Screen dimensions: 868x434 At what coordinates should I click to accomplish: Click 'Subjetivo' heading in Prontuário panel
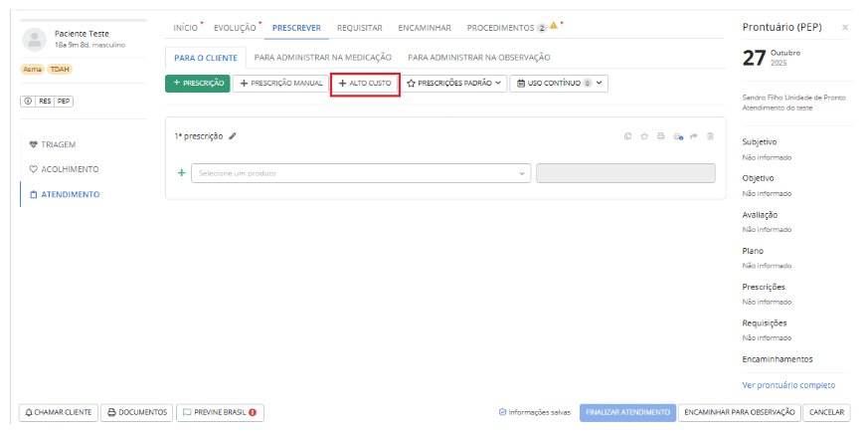click(x=759, y=142)
